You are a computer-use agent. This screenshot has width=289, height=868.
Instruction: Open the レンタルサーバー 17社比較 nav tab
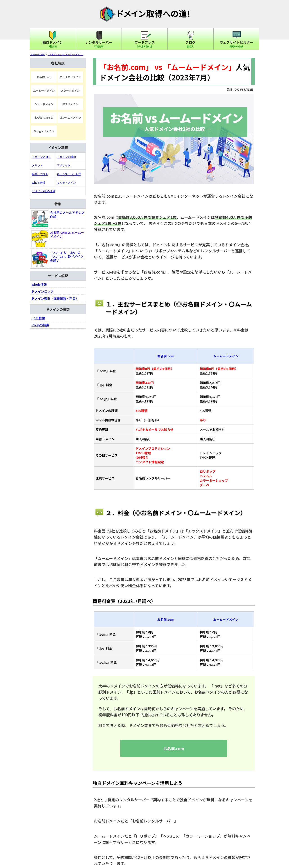99,39
